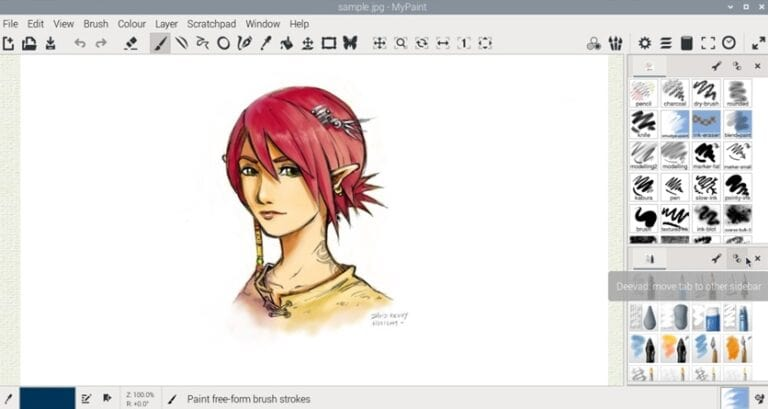The image size is (768, 409).
Task: Click the Open file icon
Action: click(x=29, y=43)
